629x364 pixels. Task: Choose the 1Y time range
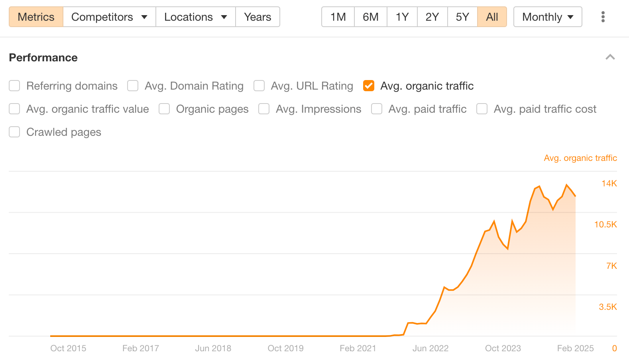[x=402, y=17]
